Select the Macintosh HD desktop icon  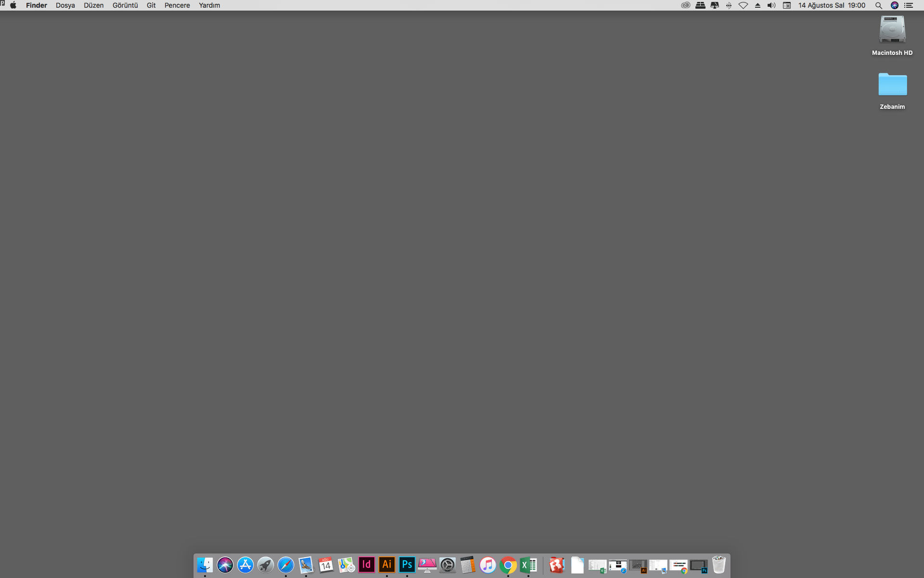[892, 35]
